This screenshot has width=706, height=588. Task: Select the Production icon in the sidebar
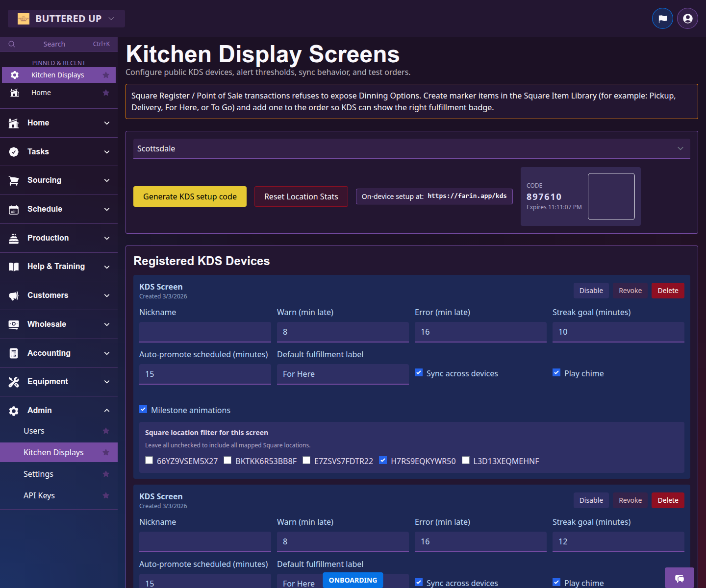click(14, 238)
